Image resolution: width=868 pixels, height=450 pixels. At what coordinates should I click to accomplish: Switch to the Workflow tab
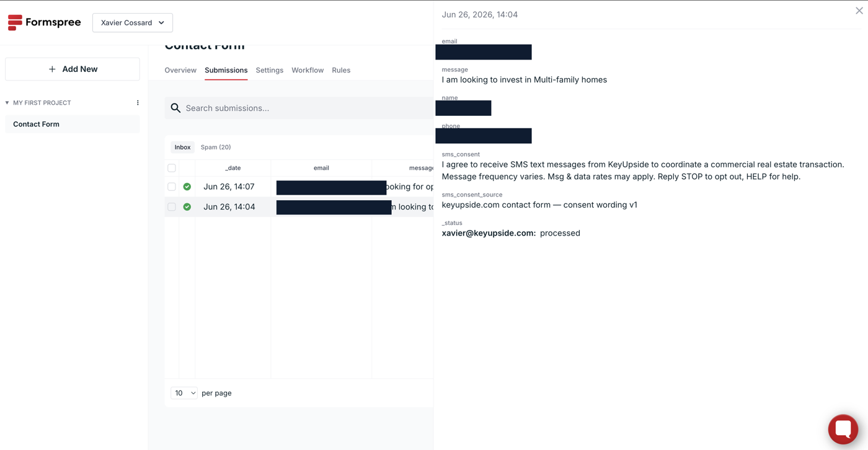tap(308, 70)
